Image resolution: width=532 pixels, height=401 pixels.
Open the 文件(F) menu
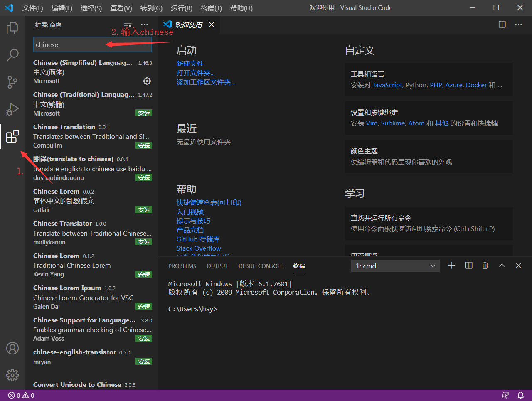click(x=32, y=8)
